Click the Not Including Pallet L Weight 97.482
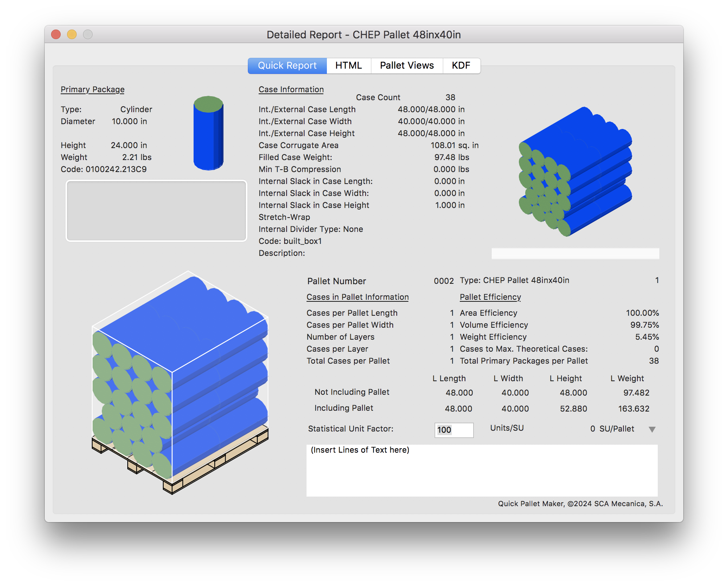Screen dimensions: 728x586 (637, 393)
